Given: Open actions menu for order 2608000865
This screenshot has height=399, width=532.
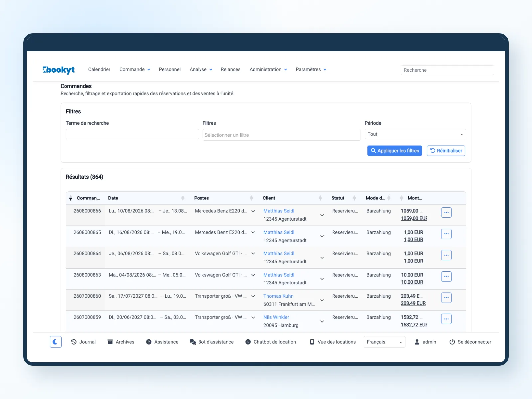Looking at the screenshot, I should click(446, 234).
